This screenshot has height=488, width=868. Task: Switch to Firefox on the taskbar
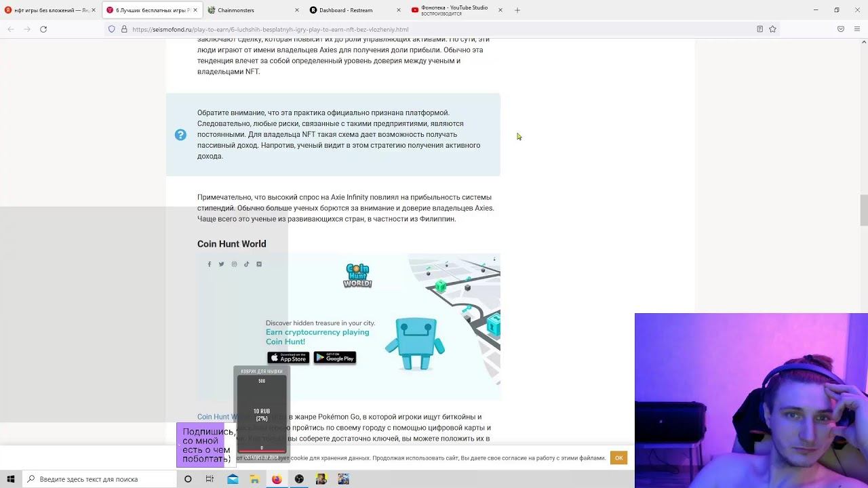tap(277, 479)
